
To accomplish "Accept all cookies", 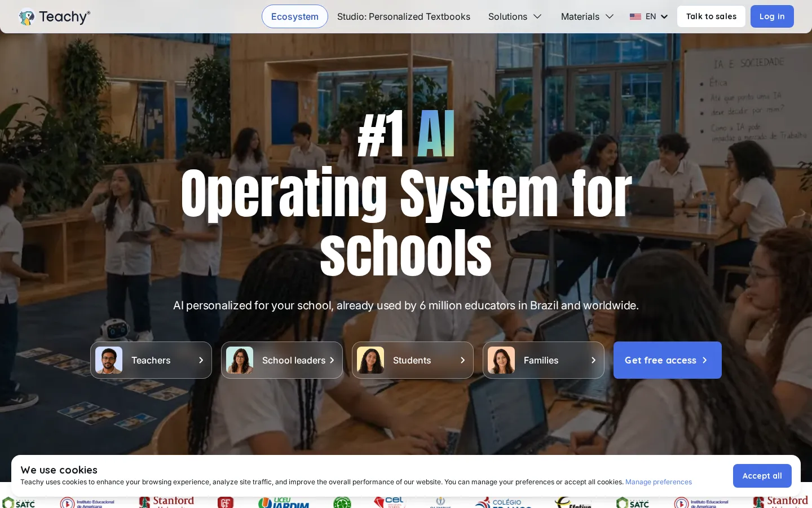I will coord(762,476).
